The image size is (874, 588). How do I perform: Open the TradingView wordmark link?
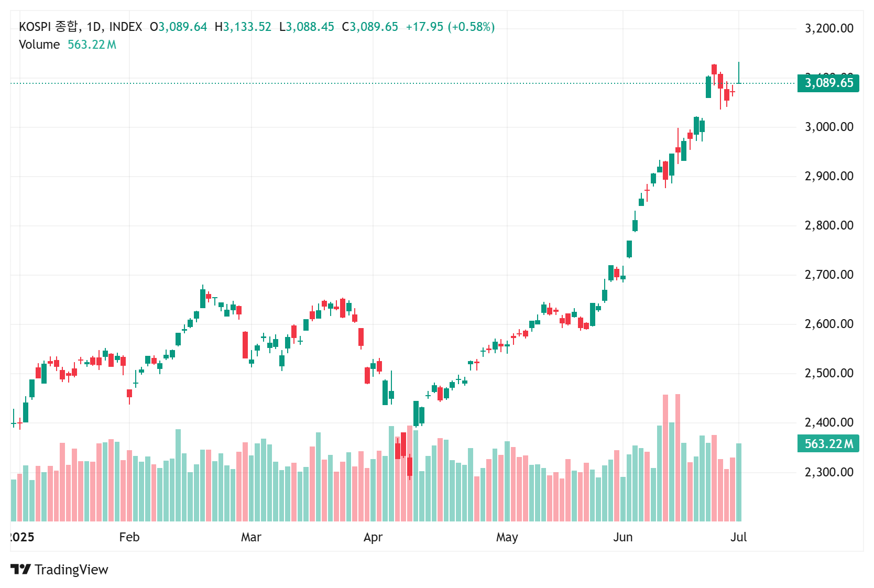[71, 570]
